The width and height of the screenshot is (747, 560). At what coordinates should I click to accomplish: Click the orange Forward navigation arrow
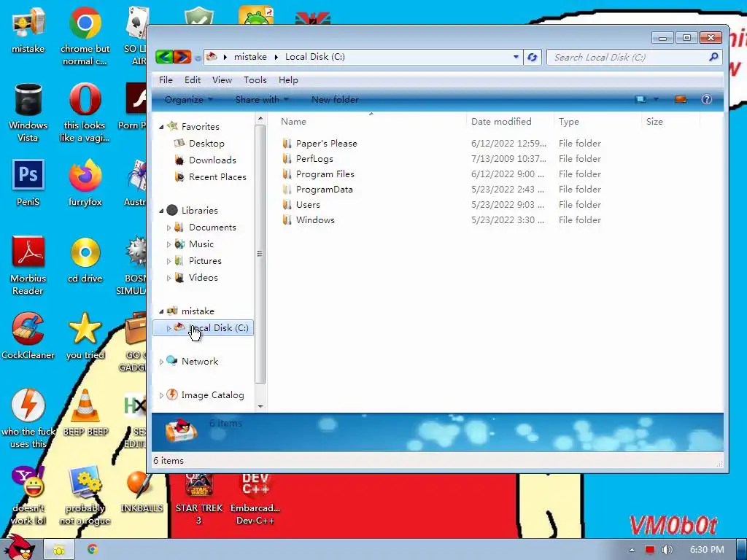182,57
